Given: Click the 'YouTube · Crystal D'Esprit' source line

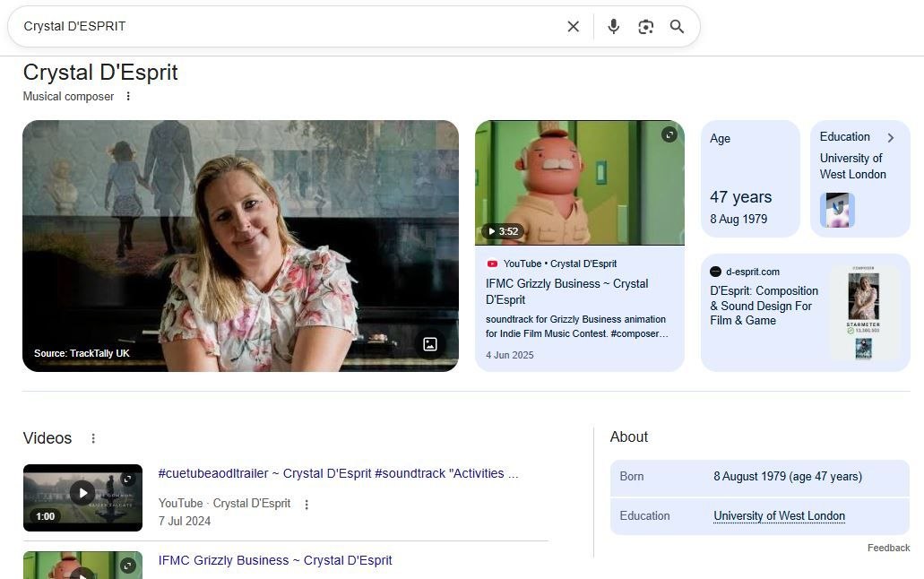Looking at the screenshot, I should point(224,504).
